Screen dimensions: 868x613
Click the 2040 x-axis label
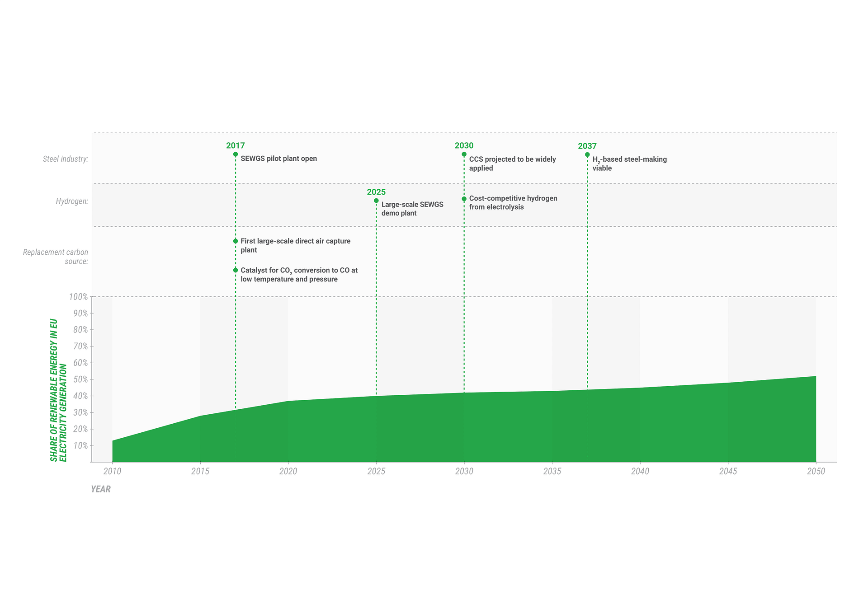click(x=640, y=471)
